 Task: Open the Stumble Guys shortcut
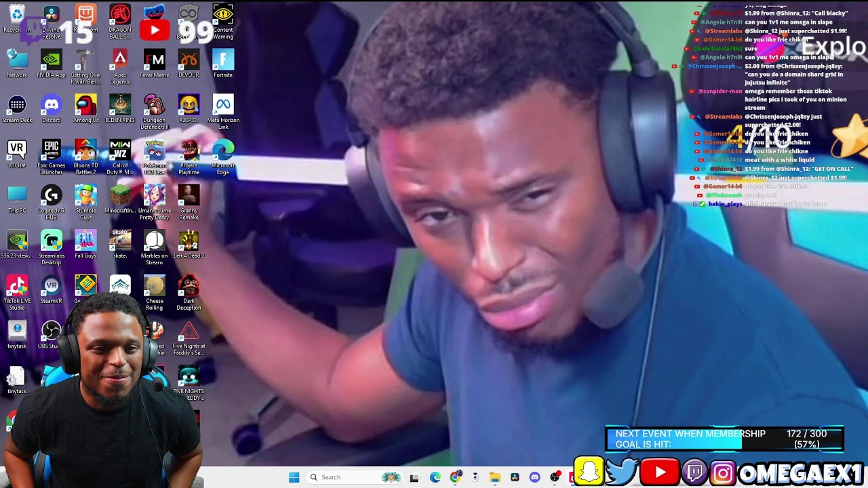[86, 203]
